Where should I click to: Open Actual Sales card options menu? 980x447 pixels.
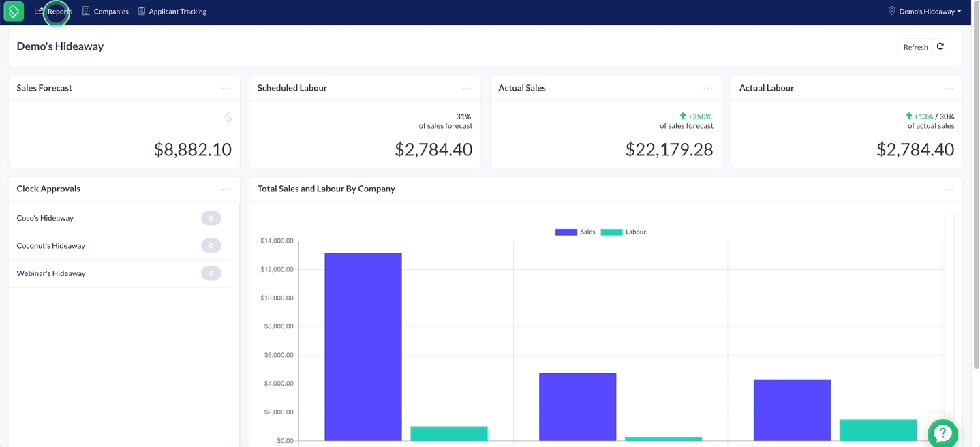click(708, 89)
